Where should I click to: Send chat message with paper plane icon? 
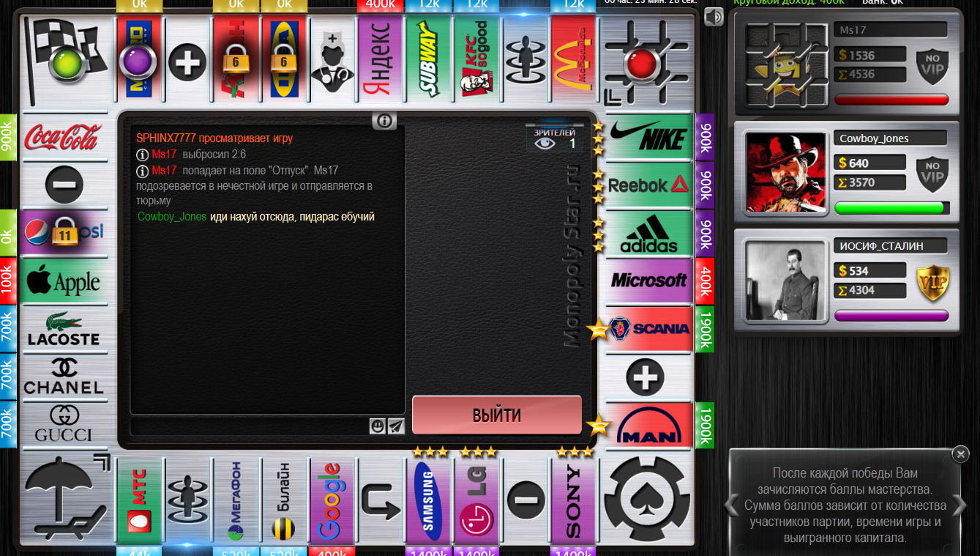pyautogui.click(x=396, y=426)
